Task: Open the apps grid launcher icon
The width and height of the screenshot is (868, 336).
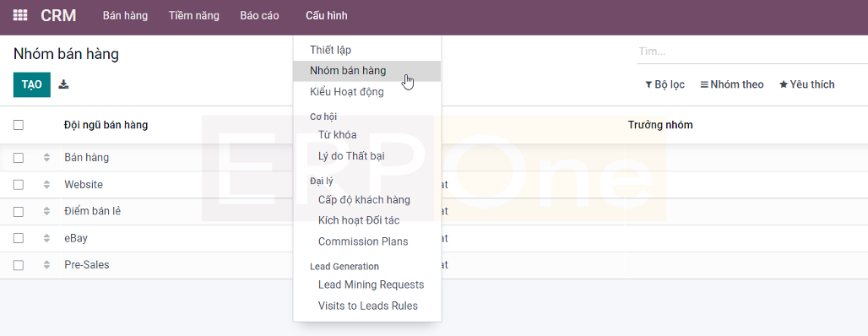Action: point(20,15)
